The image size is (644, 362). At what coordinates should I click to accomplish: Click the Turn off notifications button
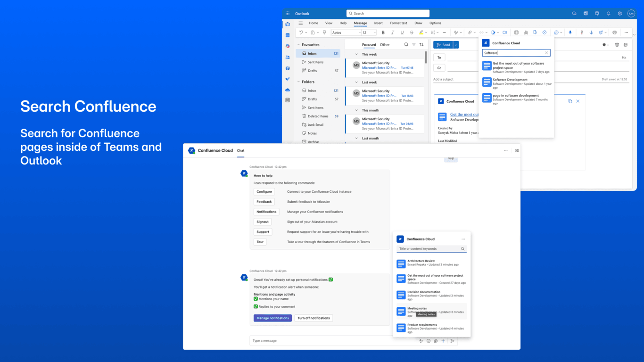click(314, 318)
